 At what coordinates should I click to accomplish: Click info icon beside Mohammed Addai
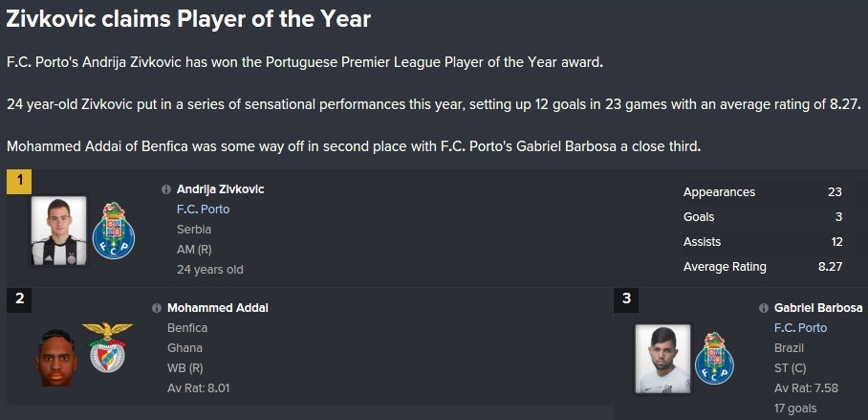tap(157, 308)
